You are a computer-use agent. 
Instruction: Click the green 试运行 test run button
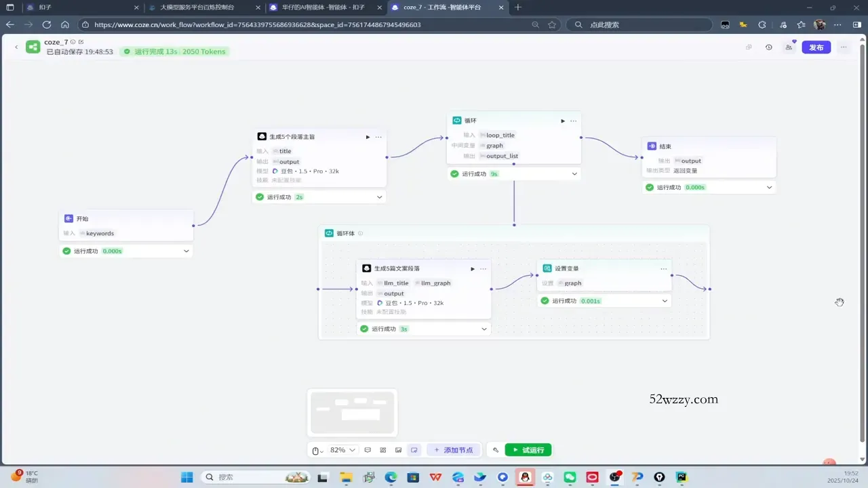[x=528, y=450]
